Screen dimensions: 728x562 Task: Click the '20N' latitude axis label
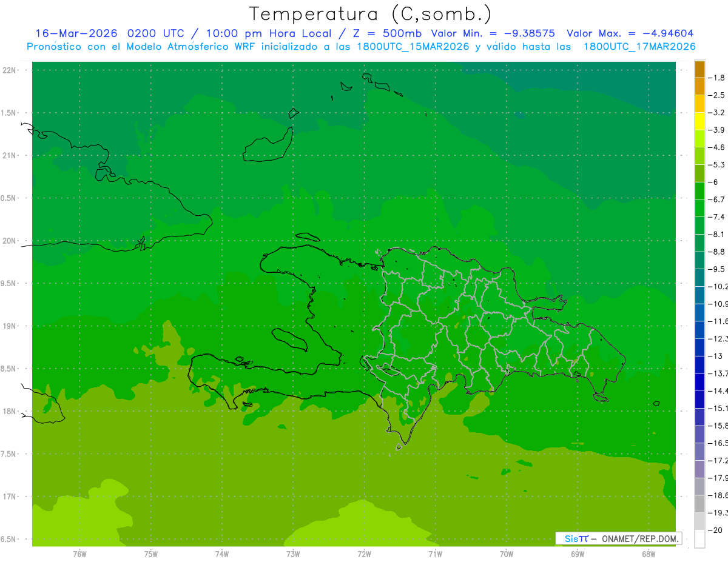[x=10, y=241]
